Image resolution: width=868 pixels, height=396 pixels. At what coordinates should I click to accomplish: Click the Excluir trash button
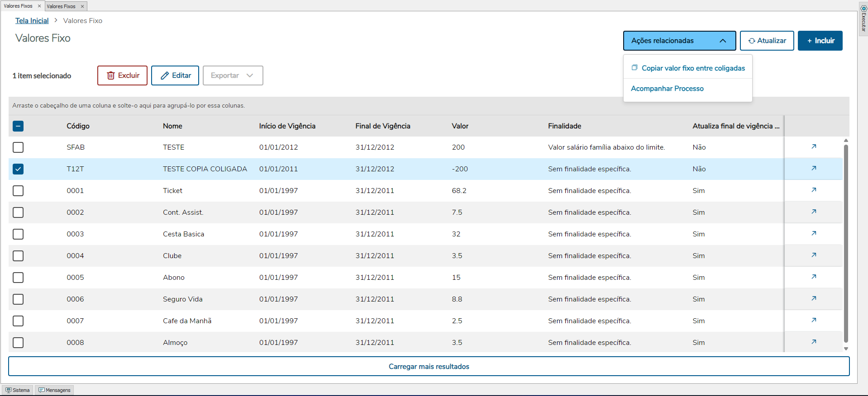122,75
